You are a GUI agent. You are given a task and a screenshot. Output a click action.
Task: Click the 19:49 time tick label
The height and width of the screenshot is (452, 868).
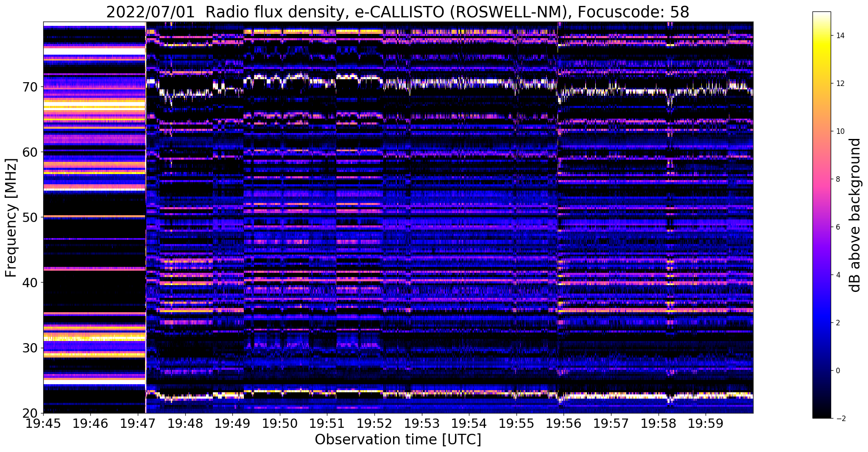coord(232,423)
